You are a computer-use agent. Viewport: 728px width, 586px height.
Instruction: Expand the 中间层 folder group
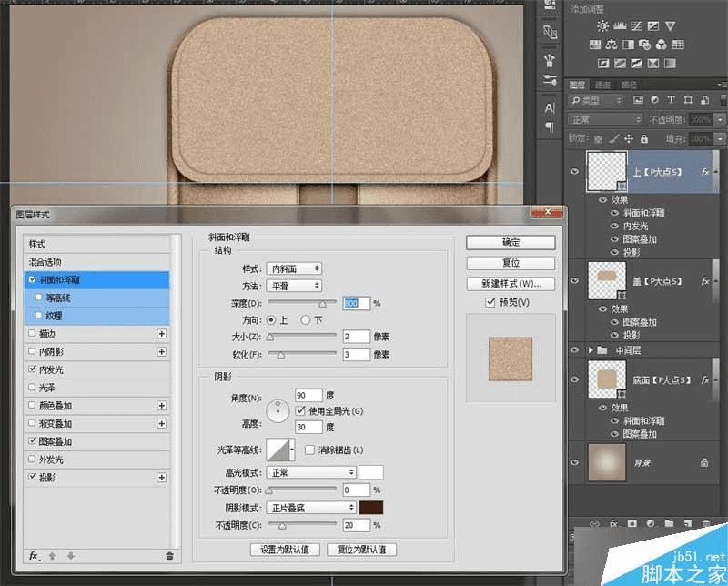pos(589,349)
